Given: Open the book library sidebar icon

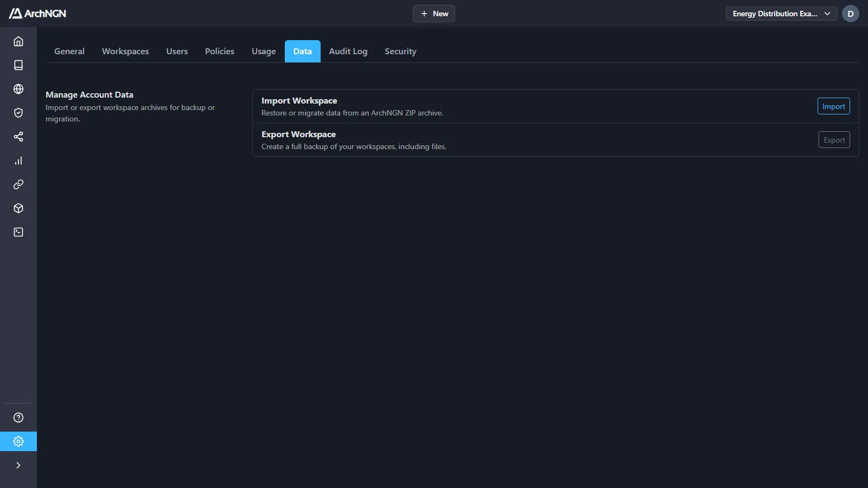Looking at the screenshot, I should tap(18, 65).
